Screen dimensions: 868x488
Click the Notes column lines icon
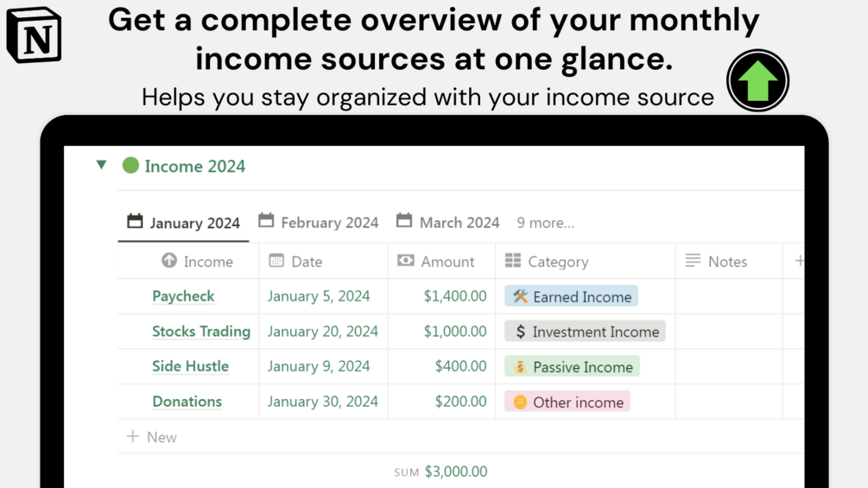(693, 261)
